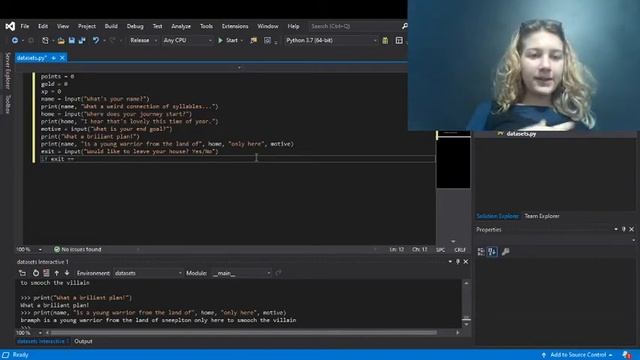Switch to the Solution Explorer tab
The width and height of the screenshot is (640, 360).
coord(498,216)
